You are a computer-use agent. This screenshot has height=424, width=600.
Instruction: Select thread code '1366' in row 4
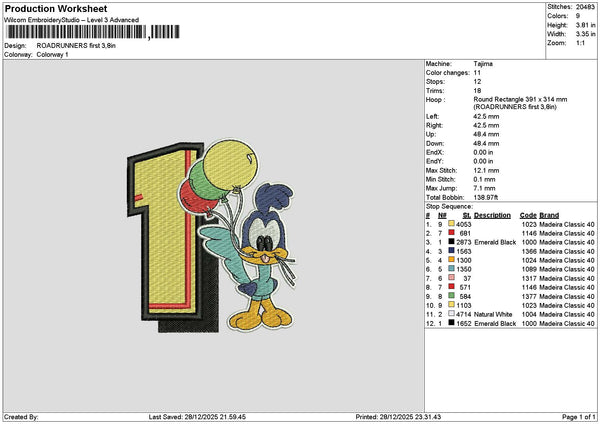[529, 251]
